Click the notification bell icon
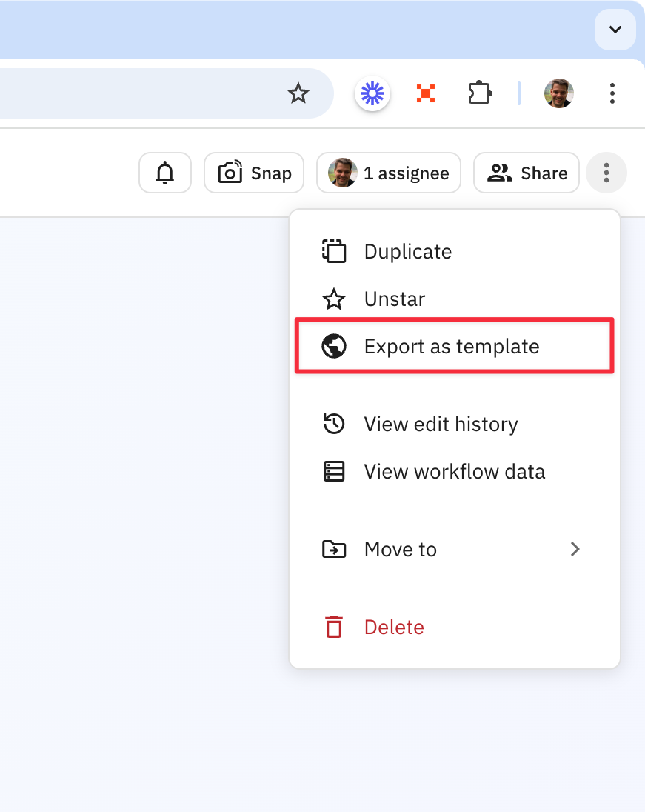The height and width of the screenshot is (812, 645). click(x=165, y=173)
